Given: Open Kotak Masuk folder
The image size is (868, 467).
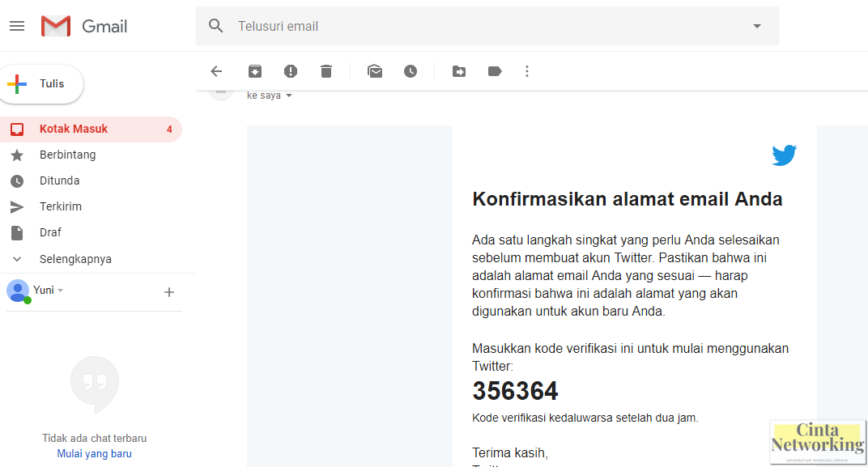Looking at the screenshot, I should [91, 129].
